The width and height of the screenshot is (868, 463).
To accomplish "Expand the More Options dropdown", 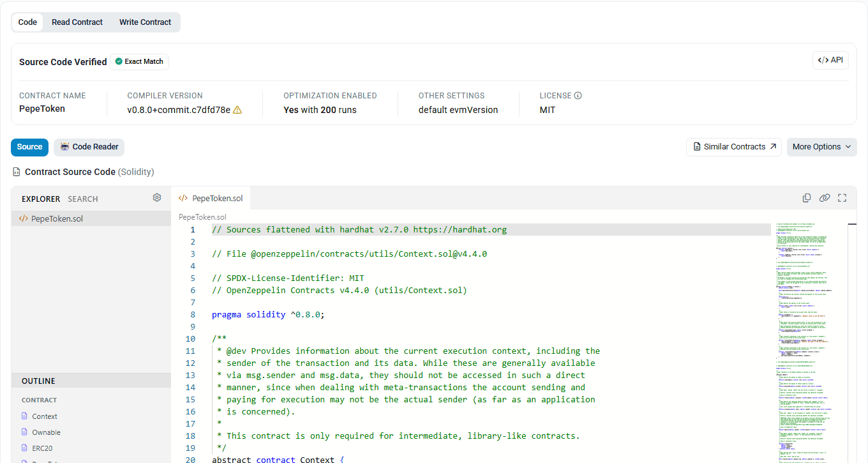I will tap(822, 147).
